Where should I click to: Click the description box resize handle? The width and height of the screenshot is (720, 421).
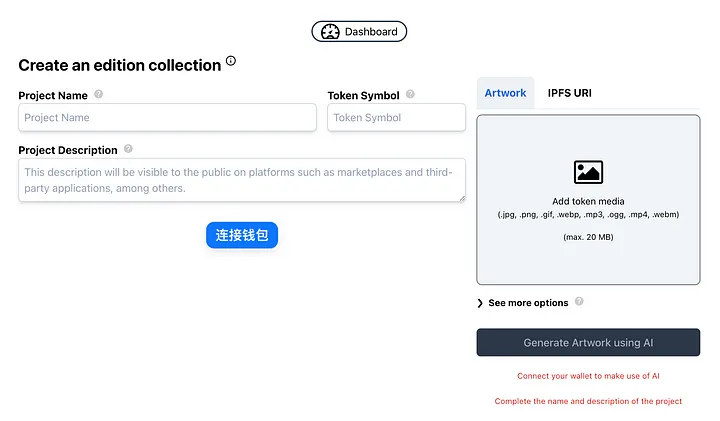[462, 198]
